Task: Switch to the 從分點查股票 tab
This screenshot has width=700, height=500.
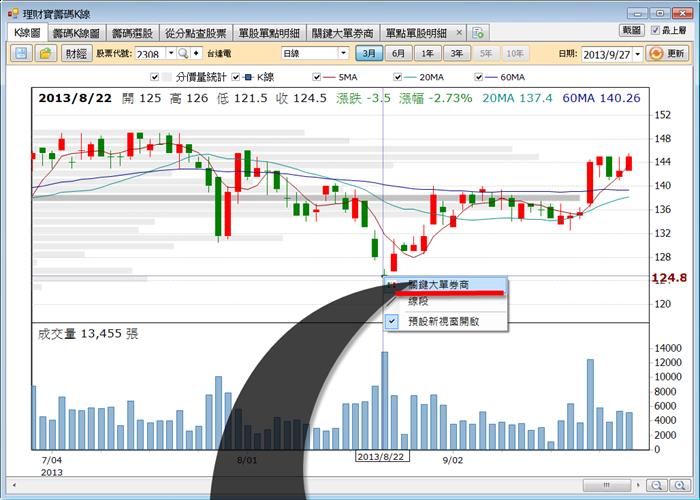Action: [196, 33]
